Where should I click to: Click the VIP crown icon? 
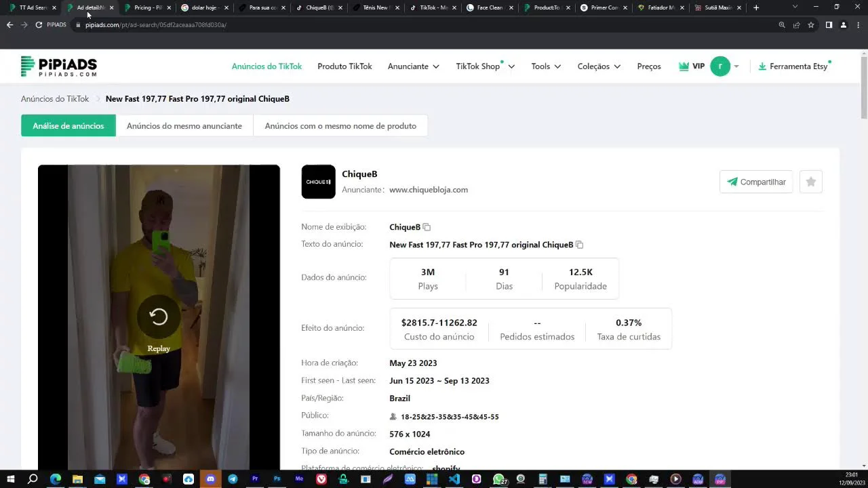[684, 66]
